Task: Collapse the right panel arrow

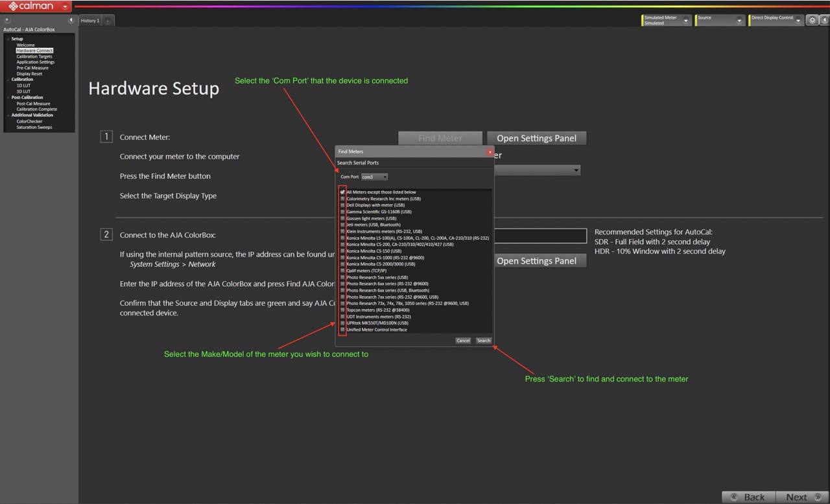Action: [824, 21]
